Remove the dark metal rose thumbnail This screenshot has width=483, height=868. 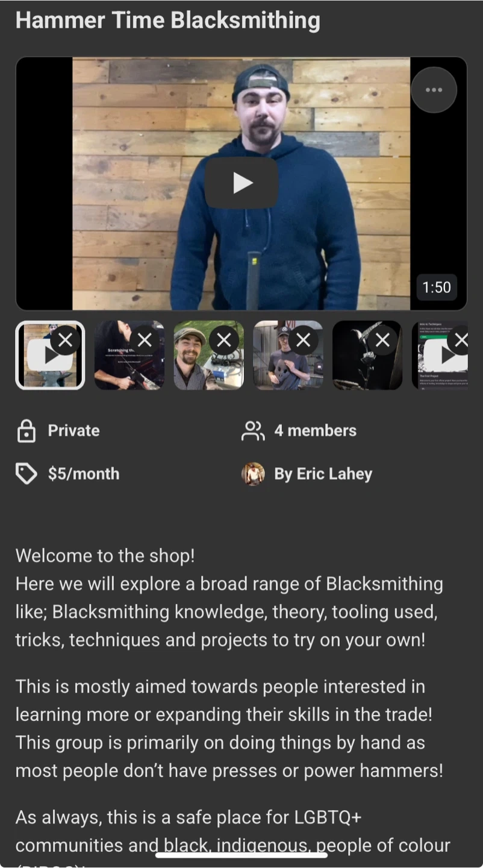(383, 341)
